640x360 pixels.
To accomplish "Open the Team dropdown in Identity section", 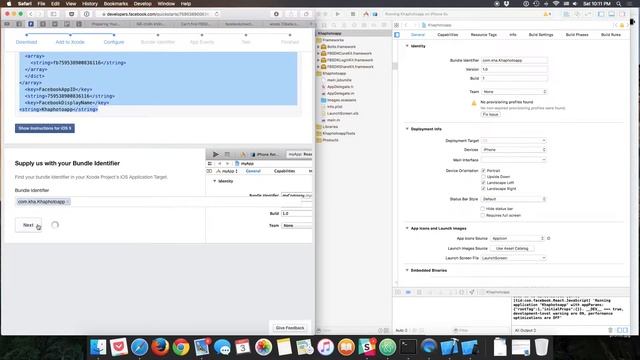I will click(514, 91).
